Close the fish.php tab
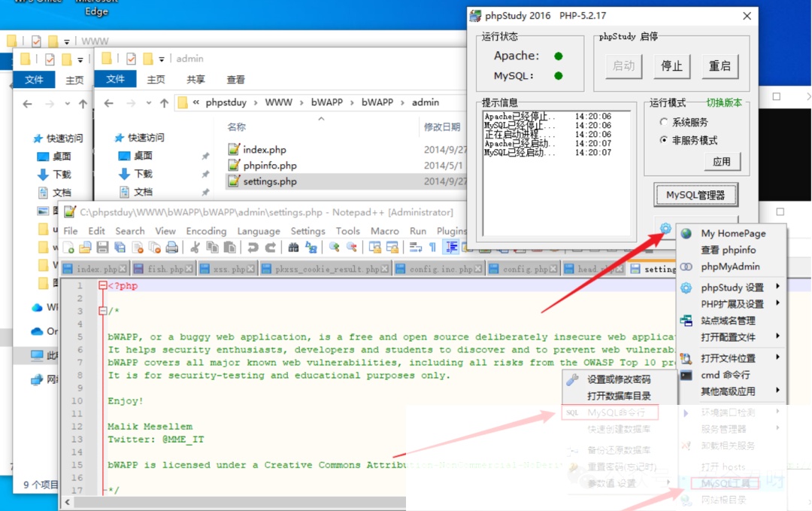 [x=189, y=269]
